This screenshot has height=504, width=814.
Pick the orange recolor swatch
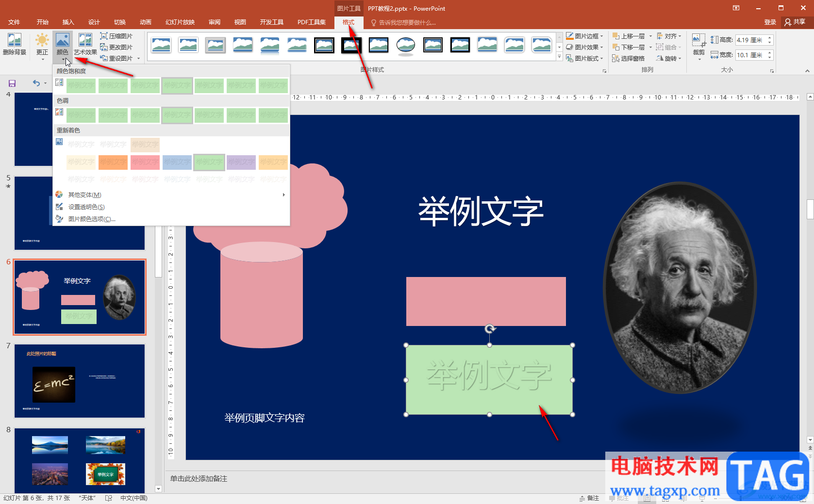tap(113, 162)
